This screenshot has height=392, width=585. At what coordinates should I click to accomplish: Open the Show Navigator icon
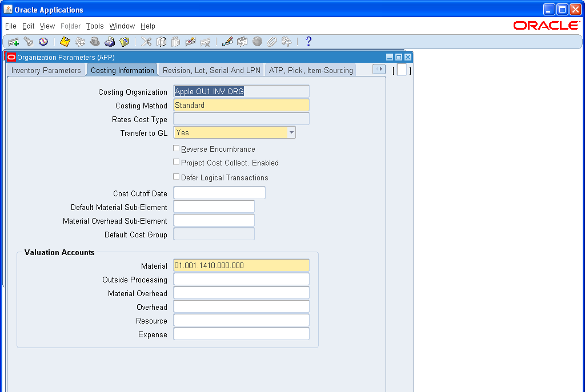(x=43, y=41)
